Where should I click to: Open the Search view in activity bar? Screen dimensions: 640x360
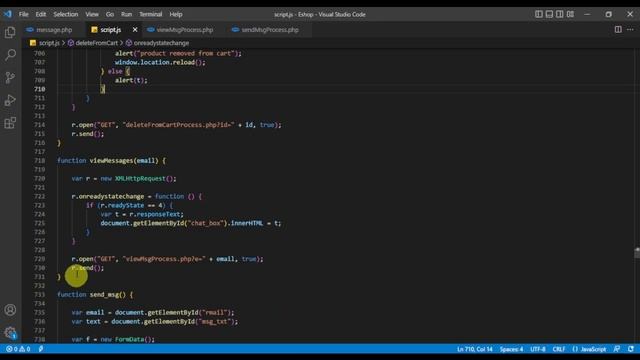tap(10, 55)
